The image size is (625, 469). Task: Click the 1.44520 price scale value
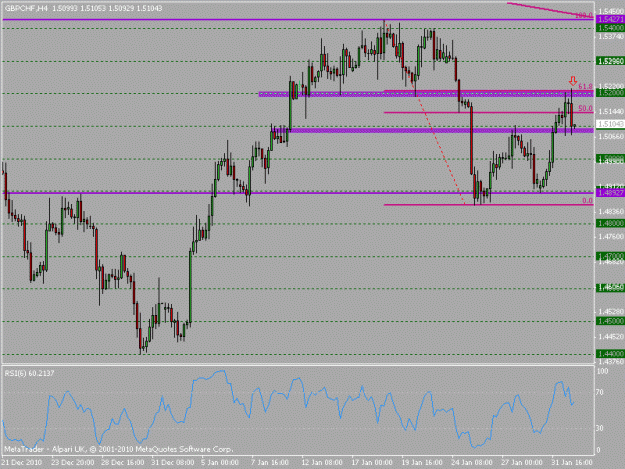pyautogui.click(x=611, y=337)
